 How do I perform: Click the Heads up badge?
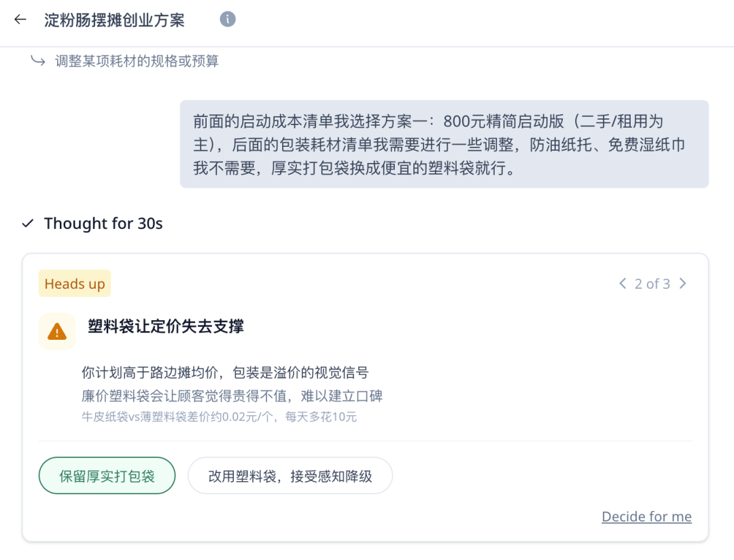point(75,284)
